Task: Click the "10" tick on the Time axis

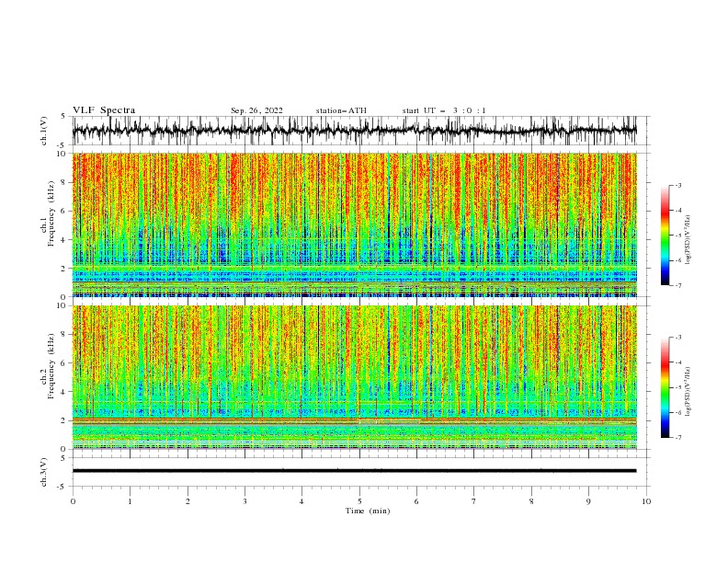Action: (x=646, y=501)
